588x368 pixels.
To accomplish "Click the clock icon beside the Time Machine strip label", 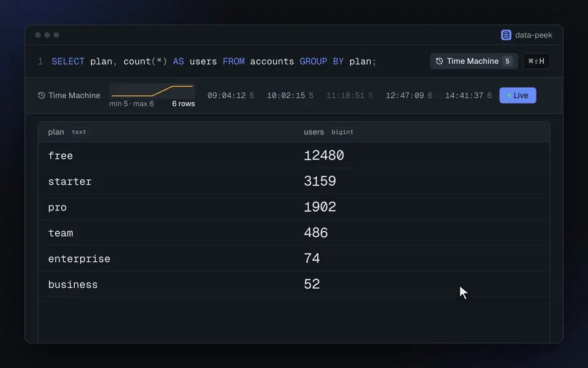I will pos(42,96).
